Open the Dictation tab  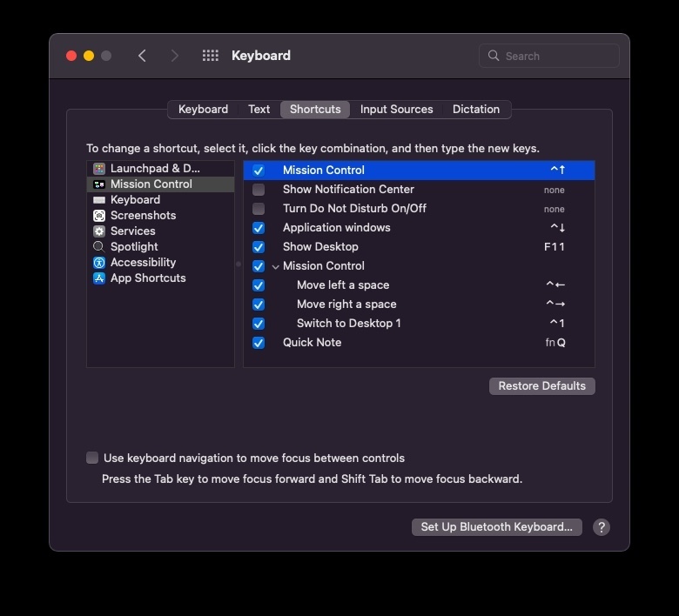[476, 109]
